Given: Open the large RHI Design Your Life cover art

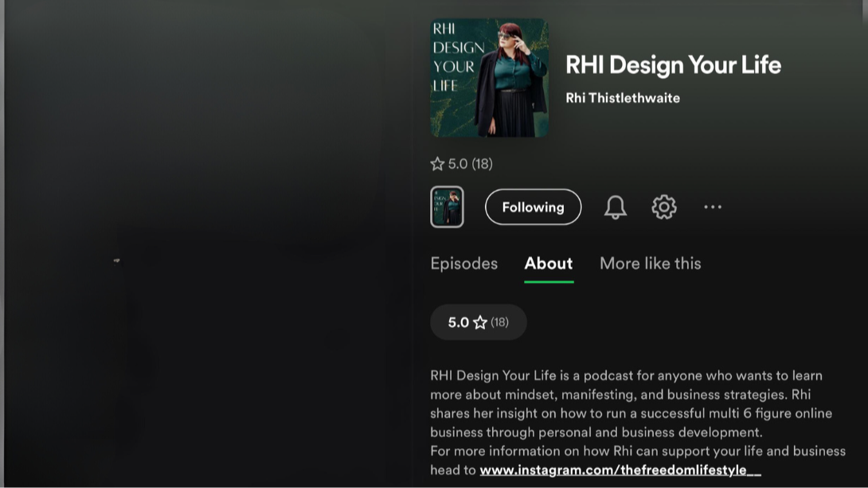Looking at the screenshot, I should (490, 78).
